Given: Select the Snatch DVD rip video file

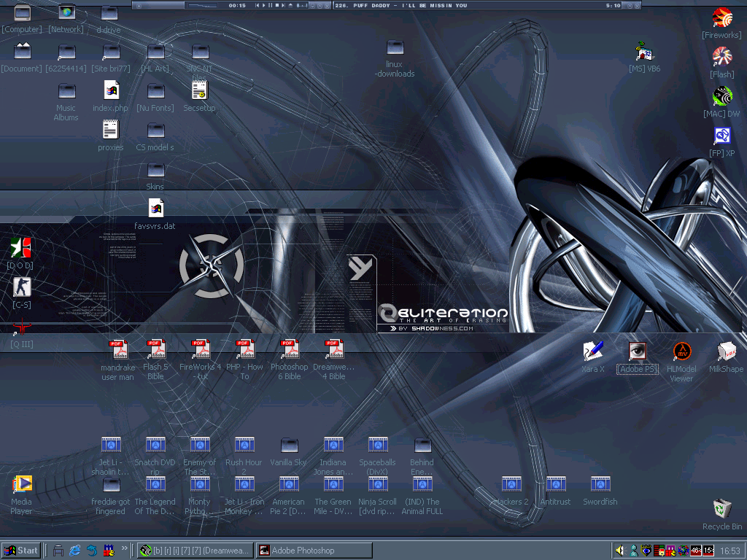Looking at the screenshot, I should click(155, 456).
